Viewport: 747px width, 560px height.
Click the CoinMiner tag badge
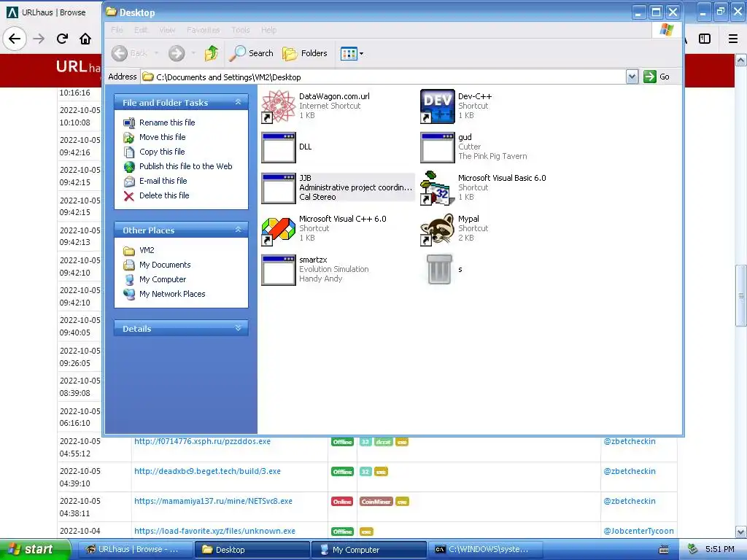pos(376,502)
